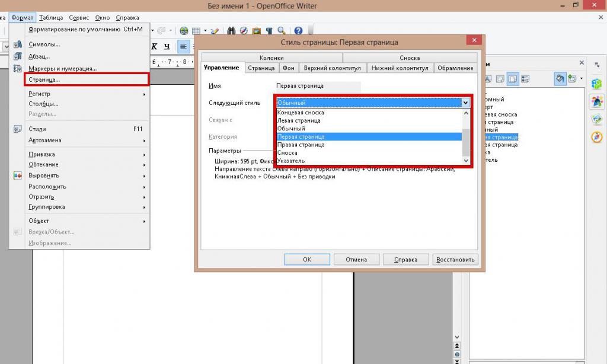Screen dimensions: 607x364
Task: Show frame styles in sidebar panel
Action: tap(500, 79)
